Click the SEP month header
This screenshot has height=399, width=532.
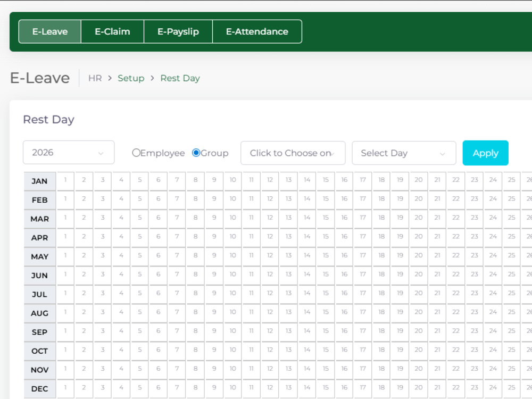(x=40, y=332)
